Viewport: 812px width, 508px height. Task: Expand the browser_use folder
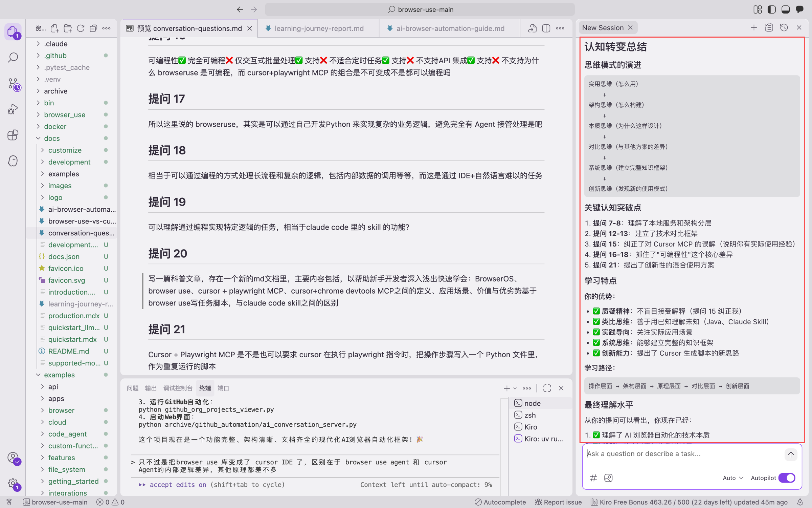click(64, 114)
